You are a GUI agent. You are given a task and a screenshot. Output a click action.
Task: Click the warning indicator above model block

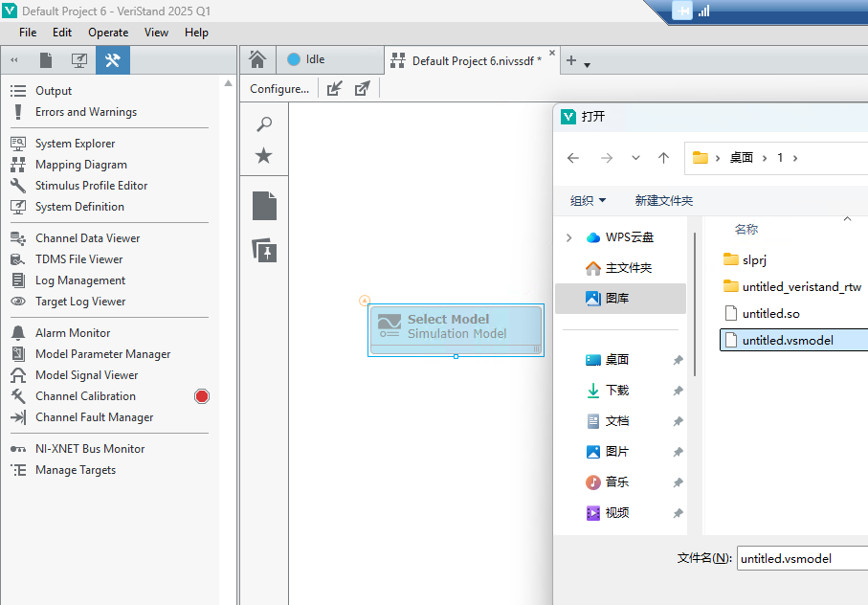[365, 301]
